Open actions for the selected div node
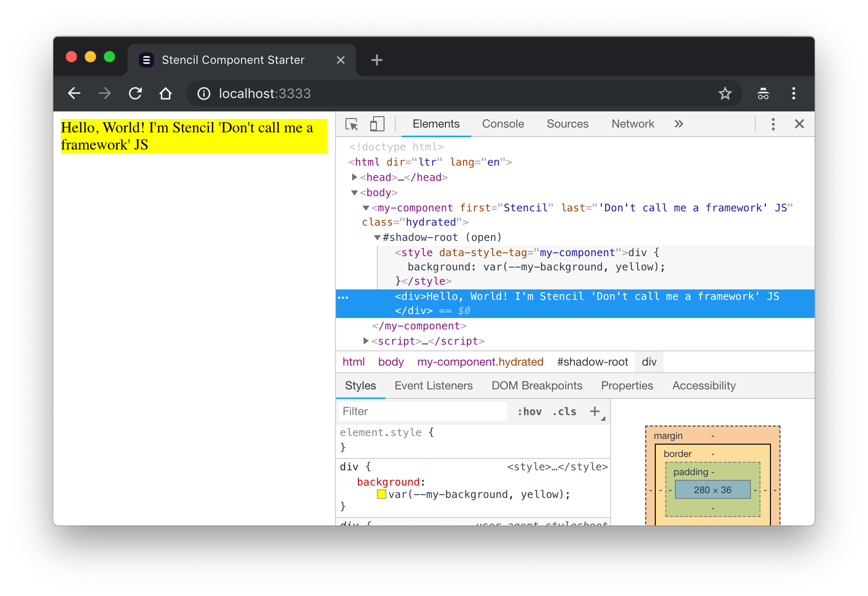 pos(343,298)
